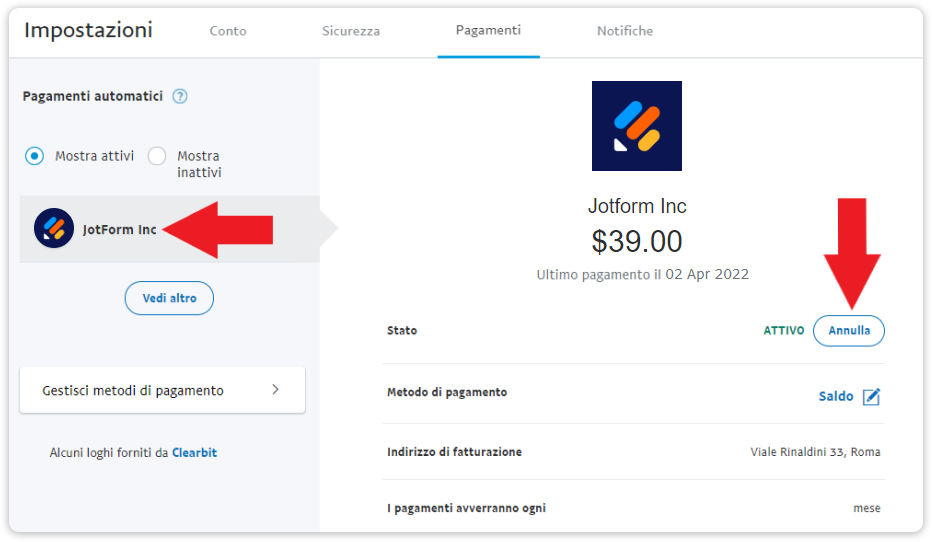Select Mostra inattivi radio button
The image size is (932, 542).
pos(157,156)
